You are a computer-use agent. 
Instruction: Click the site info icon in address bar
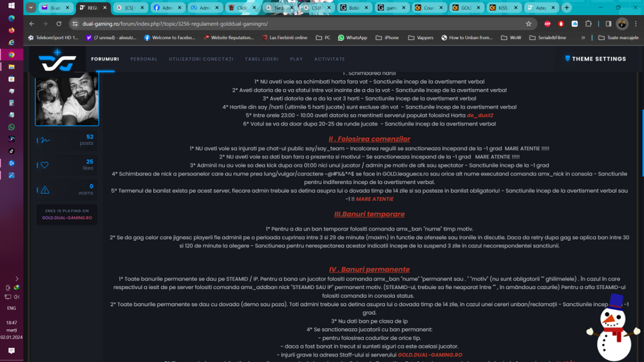tap(75, 24)
